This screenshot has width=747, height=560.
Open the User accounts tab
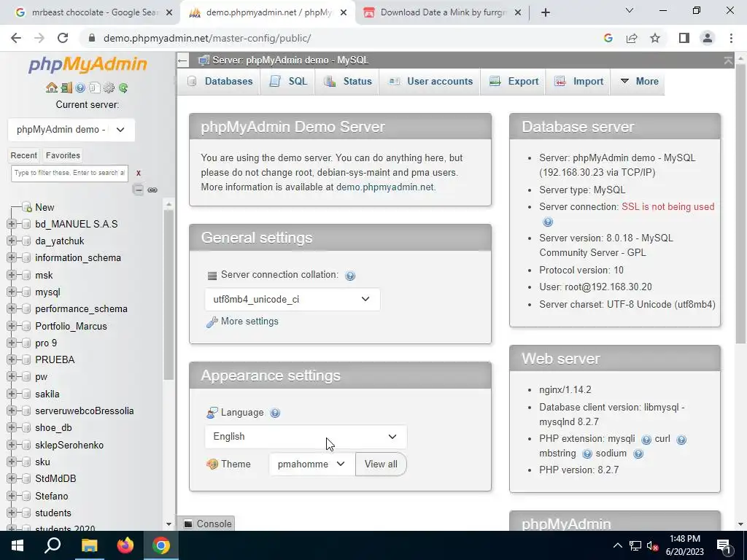click(x=430, y=82)
